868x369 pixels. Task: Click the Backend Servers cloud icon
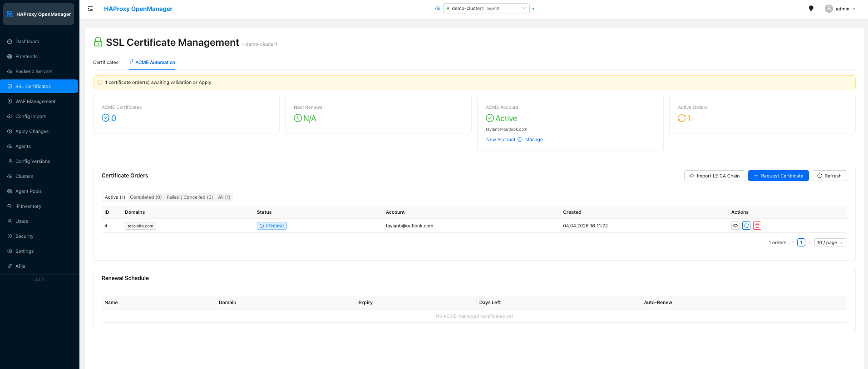[10, 71]
